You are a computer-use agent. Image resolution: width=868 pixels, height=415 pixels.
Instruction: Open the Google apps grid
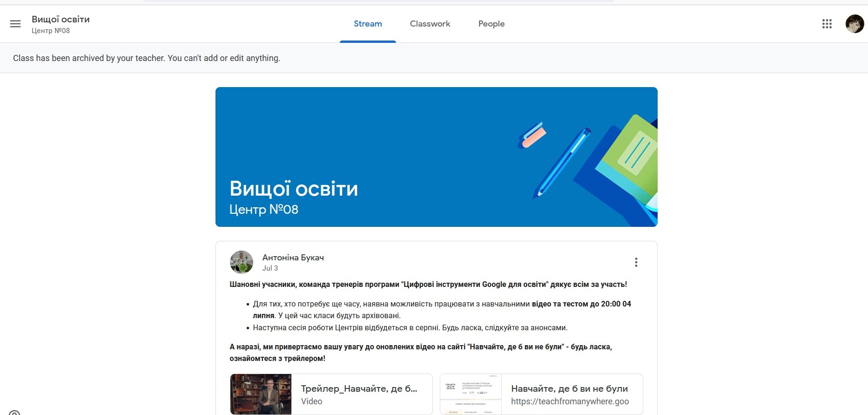click(x=827, y=24)
